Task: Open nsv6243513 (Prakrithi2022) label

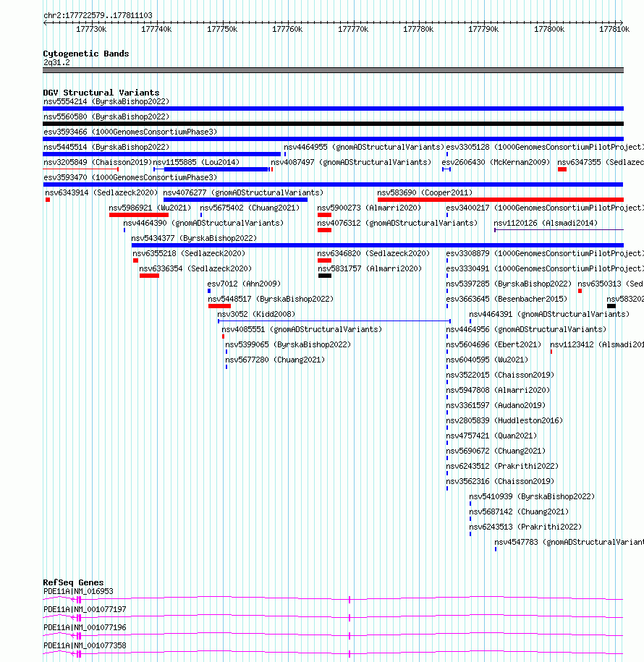Action: coord(526,527)
